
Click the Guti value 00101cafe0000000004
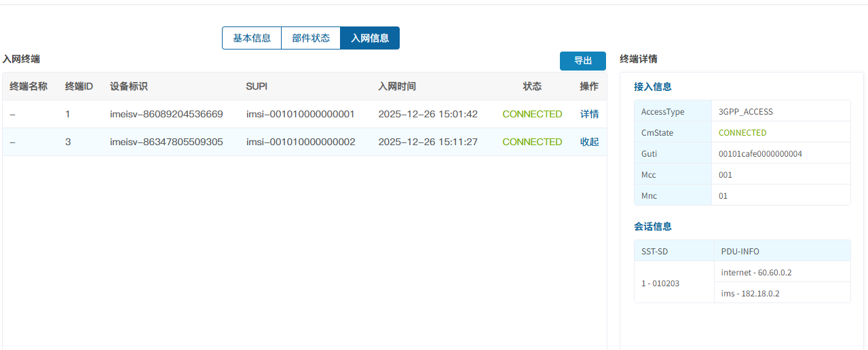click(x=760, y=154)
